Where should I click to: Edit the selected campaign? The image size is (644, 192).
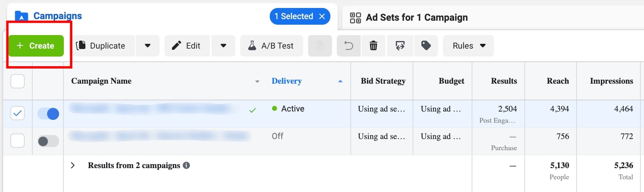187,46
